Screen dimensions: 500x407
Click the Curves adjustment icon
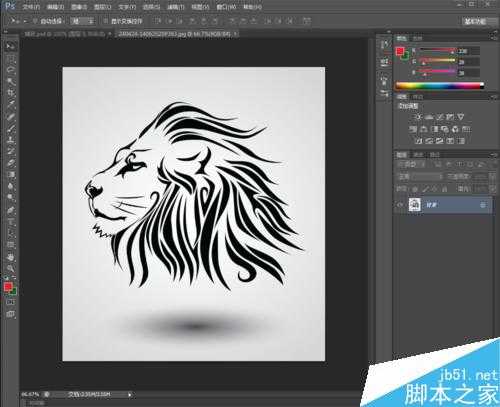point(440,117)
